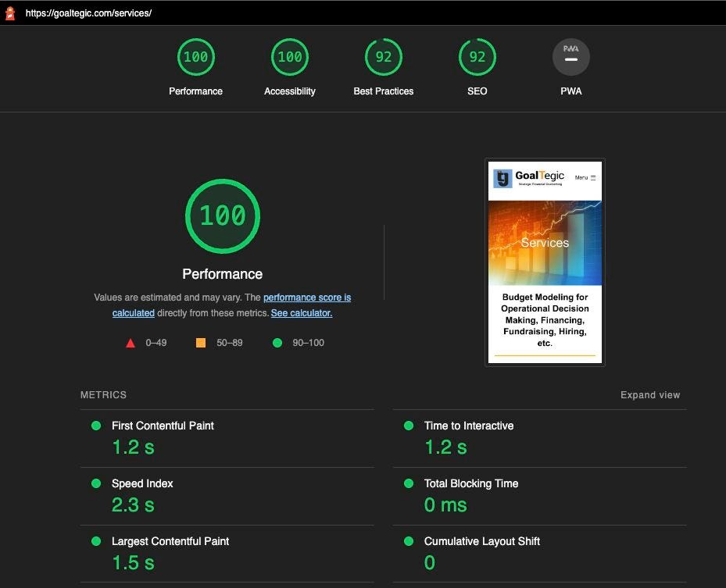Click the green circle 90–100 legend icon

277,343
